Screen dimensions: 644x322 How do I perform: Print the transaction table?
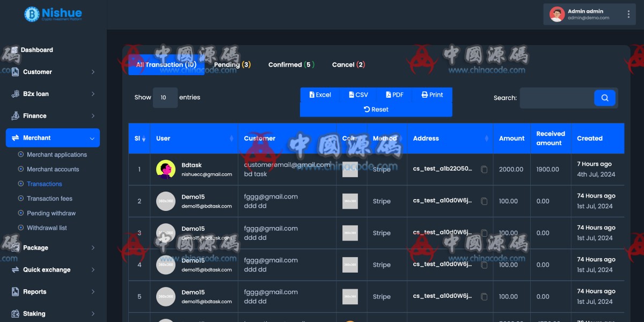[432, 95]
